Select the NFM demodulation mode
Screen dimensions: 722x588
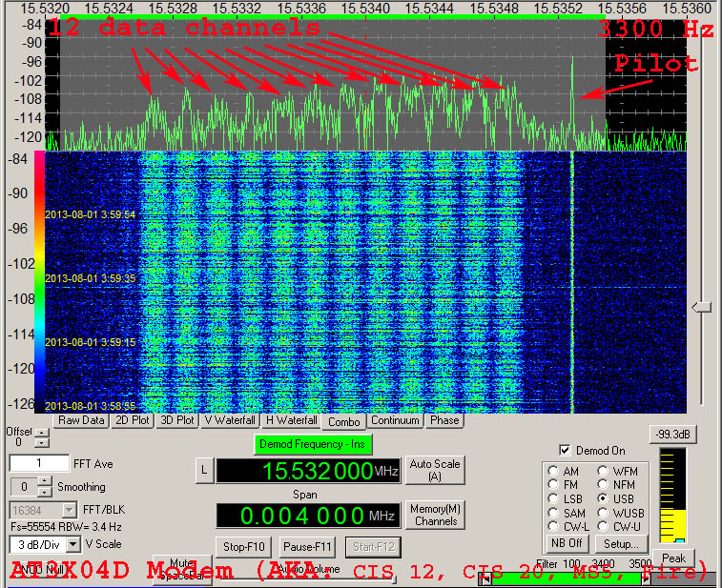(603, 485)
